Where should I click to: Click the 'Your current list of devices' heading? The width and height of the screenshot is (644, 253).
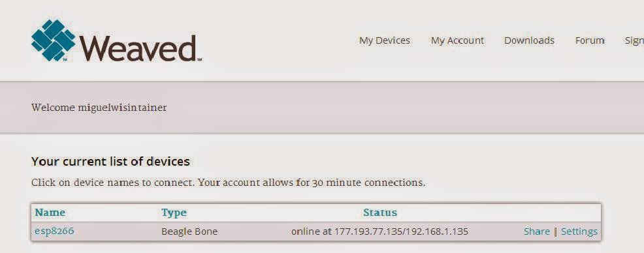(x=110, y=162)
